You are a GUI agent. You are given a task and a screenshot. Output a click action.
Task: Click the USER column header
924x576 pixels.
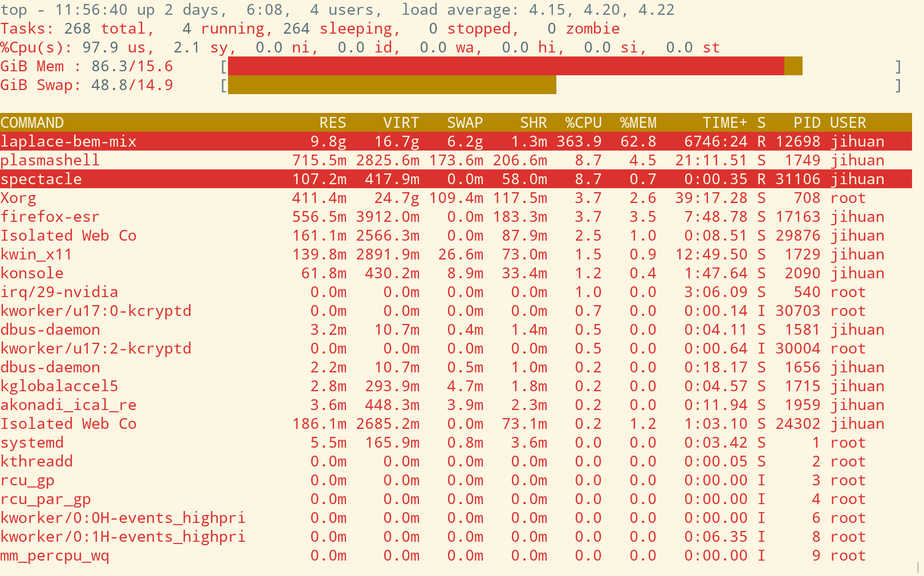(x=848, y=123)
